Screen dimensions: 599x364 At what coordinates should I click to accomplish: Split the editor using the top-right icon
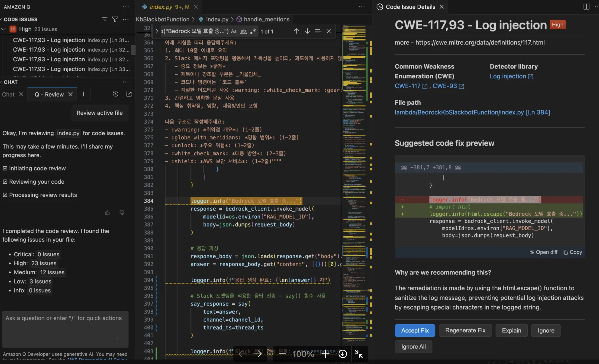[x=586, y=7]
